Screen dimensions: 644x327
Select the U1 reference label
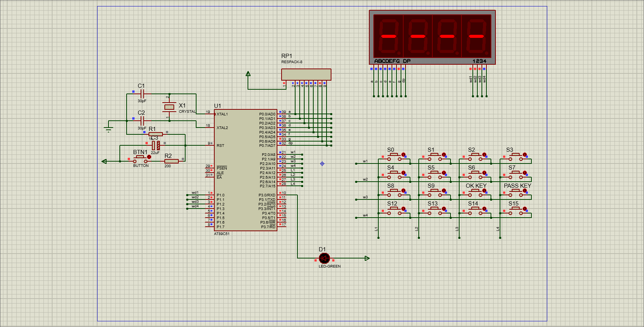pyautogui.click(x=217, y=106)
